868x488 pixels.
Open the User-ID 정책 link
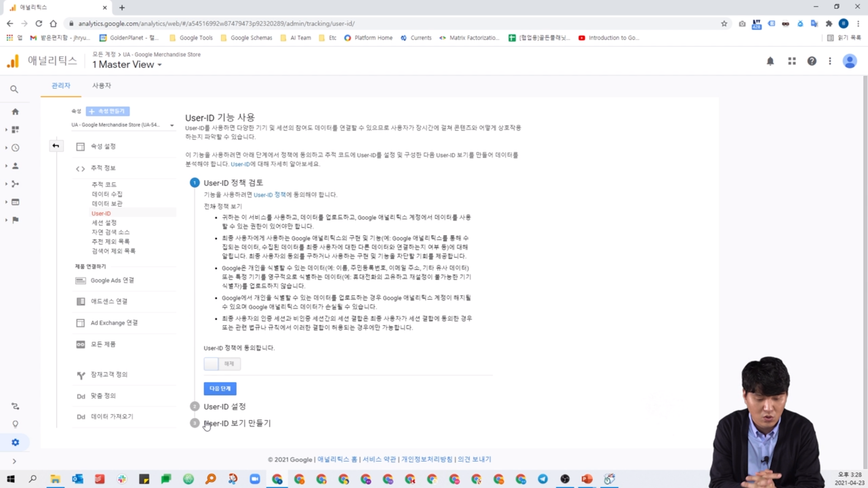coord(269,195)
